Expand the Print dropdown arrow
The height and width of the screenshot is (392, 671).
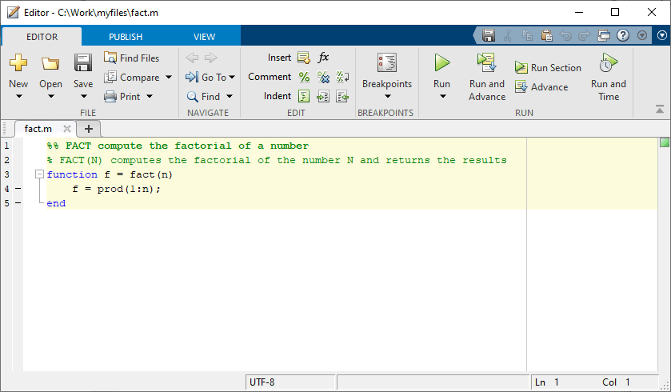149,96
